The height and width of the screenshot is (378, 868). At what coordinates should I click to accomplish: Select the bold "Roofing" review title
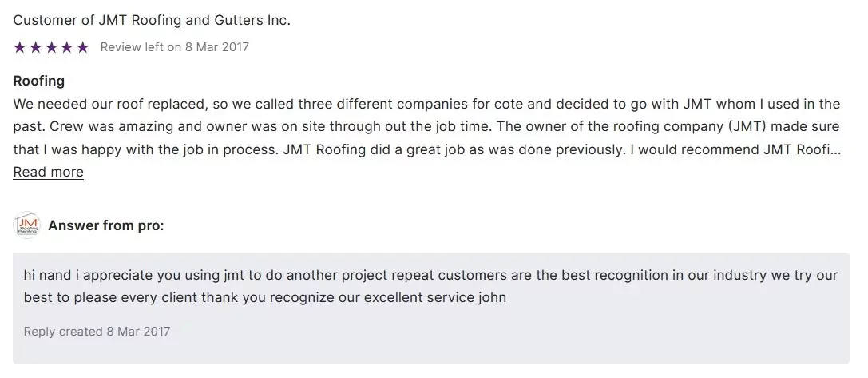[39, 81]
